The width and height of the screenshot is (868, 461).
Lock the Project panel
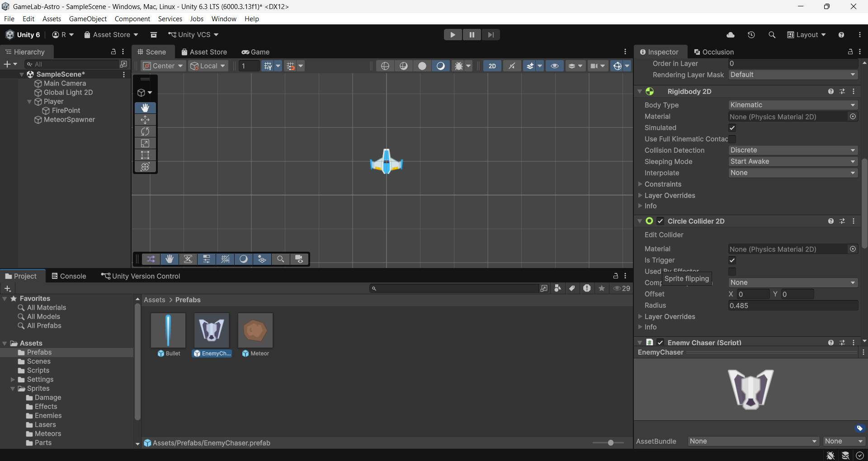[x=615, y=276]
